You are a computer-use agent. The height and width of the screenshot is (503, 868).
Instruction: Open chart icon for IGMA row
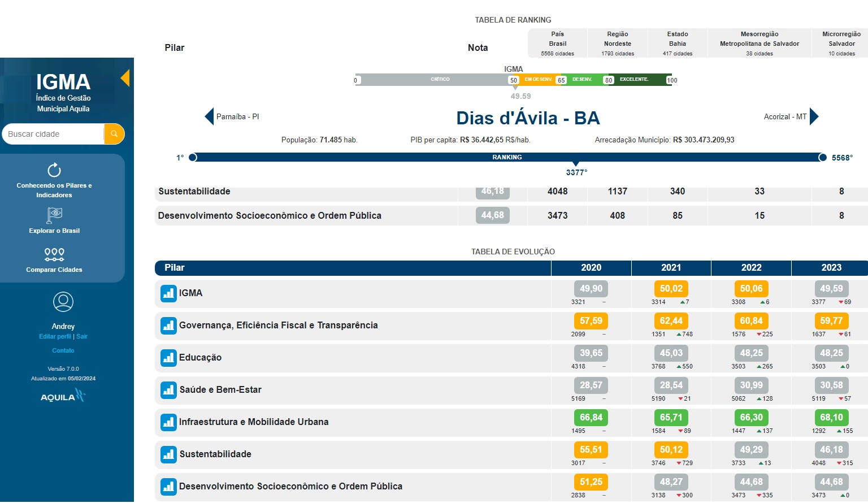[168, 293]
